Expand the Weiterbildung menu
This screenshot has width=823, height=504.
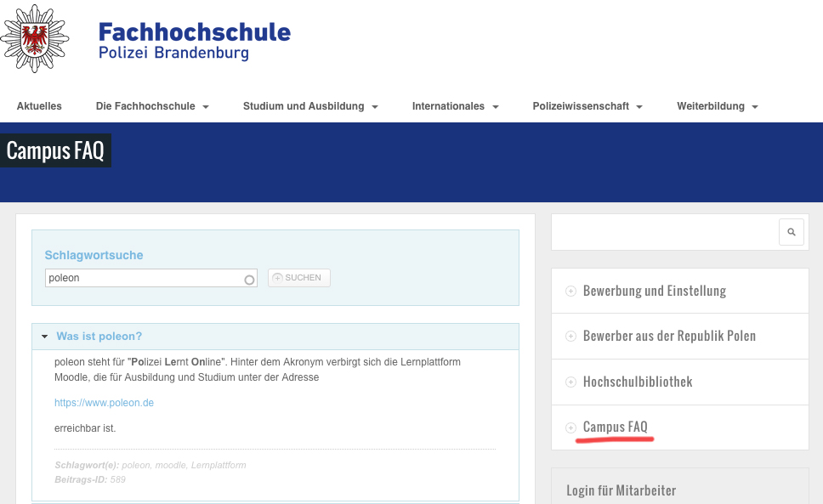(x=718, y=106)
